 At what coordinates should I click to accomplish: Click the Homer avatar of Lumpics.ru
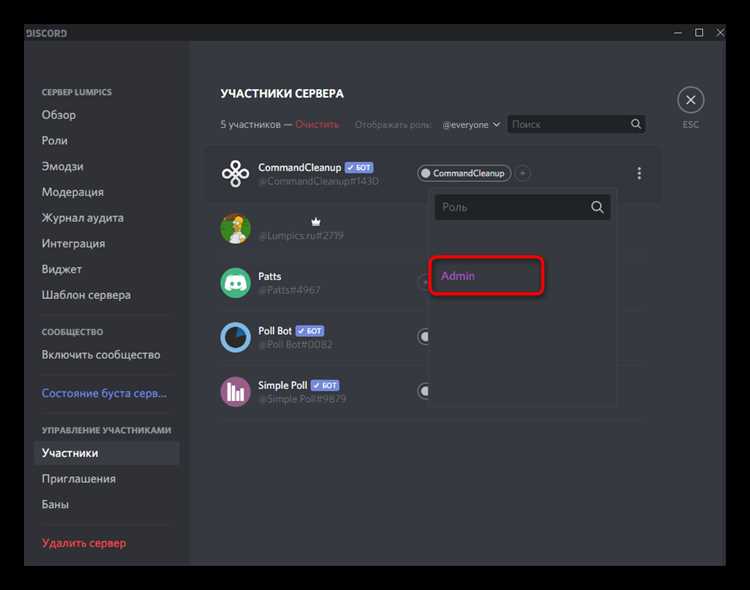click(235, 228)
